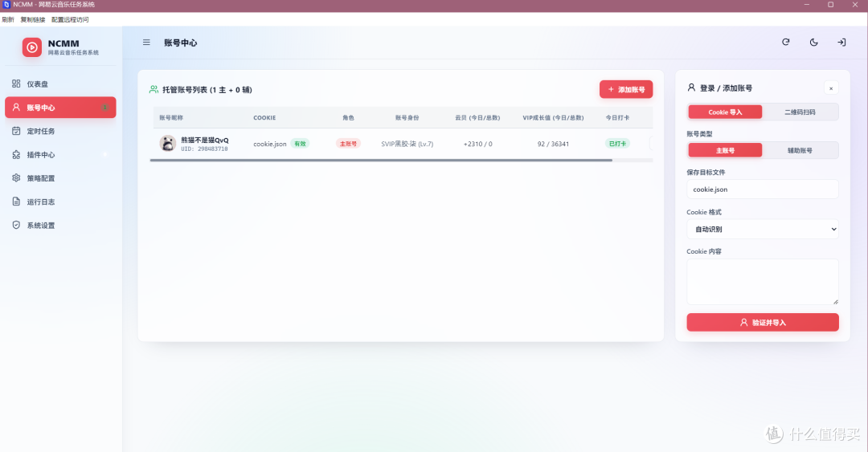Viewport: 868px width, 452px height.
Task: Click the person icon beside 登录 / 添加账号
Action: coord(691,88)
